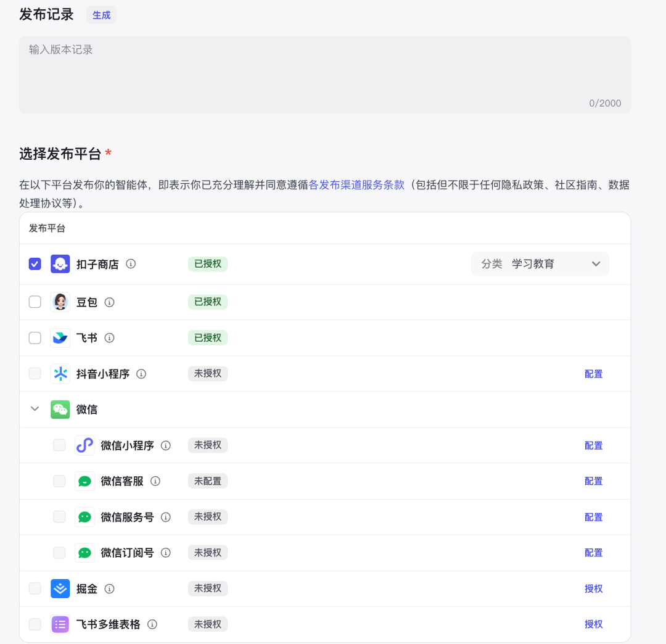This screenshot has height=644, width=666.
Task: Tick the 微信客服 checkbox
Action: click(59, 481)
